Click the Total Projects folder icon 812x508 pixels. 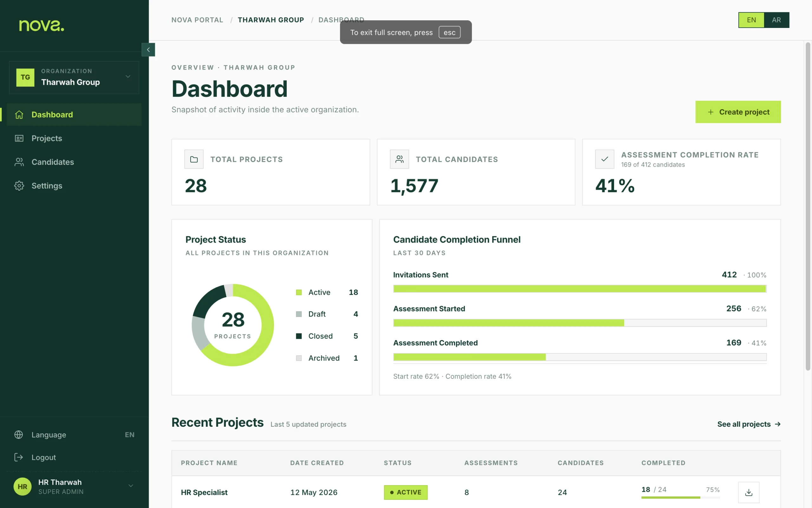point(194,159)
